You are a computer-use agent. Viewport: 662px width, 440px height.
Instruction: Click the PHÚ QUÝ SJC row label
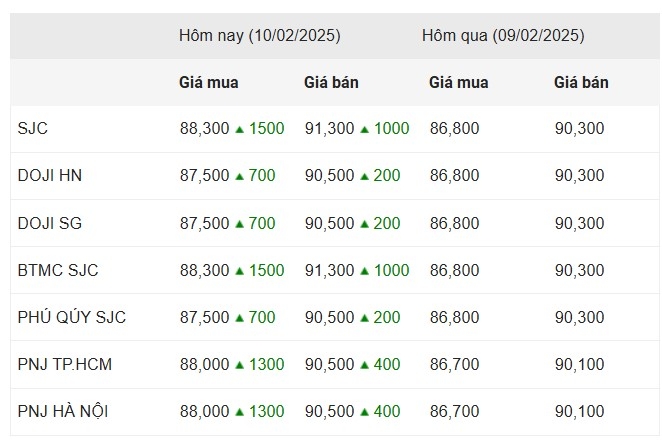point(72,317)
